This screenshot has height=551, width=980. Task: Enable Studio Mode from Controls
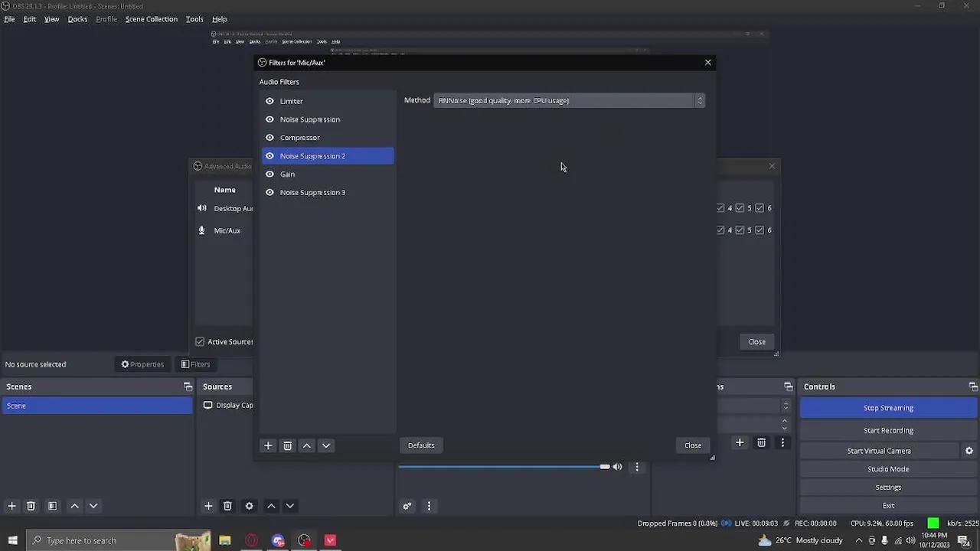pos(888,469)
